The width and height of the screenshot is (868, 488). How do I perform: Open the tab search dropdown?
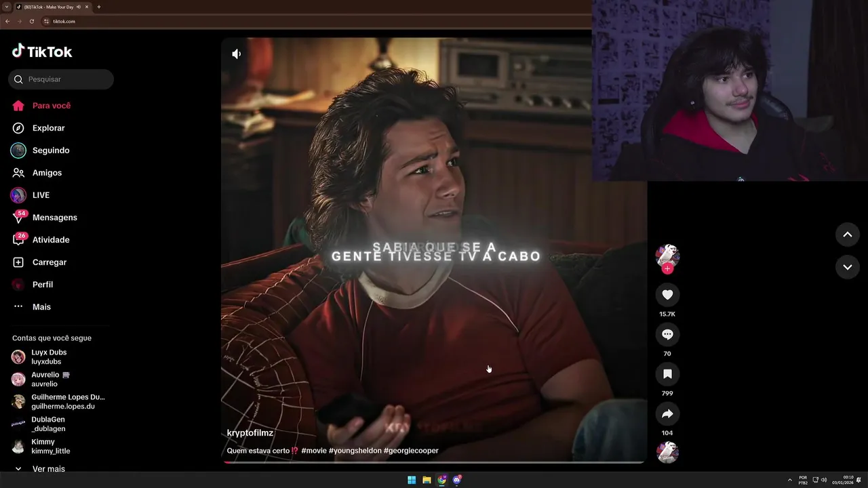(x=7, y=7)
